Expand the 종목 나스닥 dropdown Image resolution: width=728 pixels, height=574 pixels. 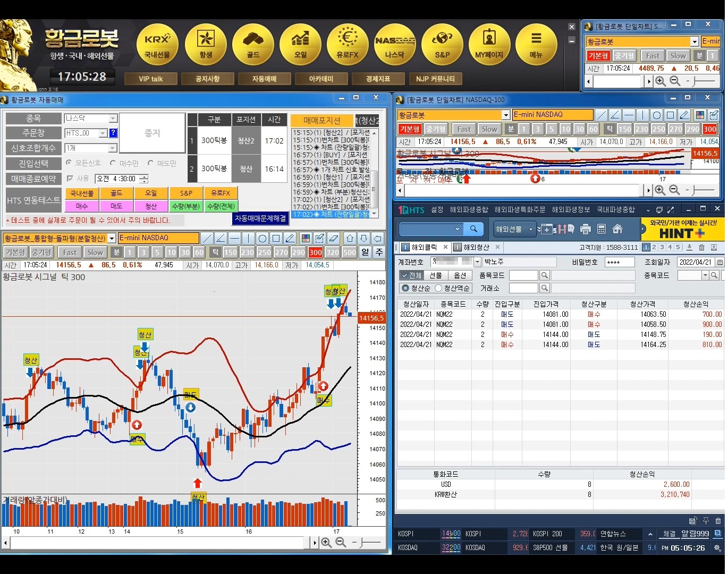(113, 119)
